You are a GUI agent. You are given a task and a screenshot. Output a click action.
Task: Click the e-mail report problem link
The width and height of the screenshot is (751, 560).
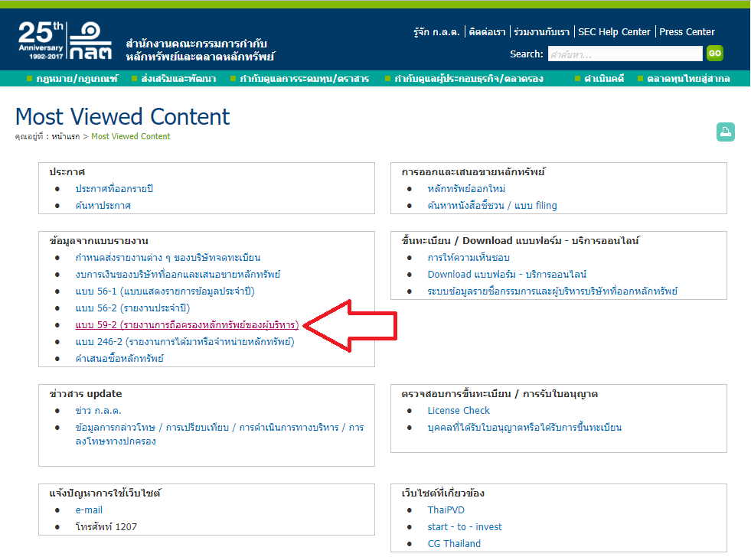(x=89, y=510)
